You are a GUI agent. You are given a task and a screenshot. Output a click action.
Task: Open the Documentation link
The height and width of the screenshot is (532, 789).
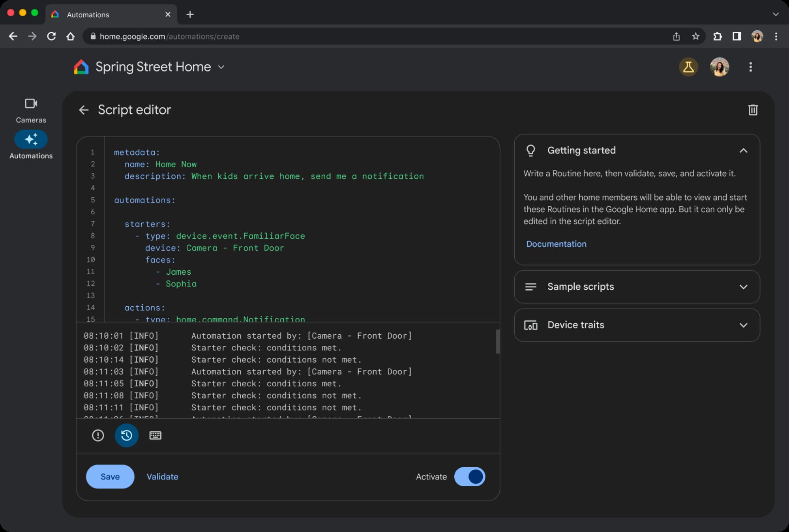click(556, 244)
